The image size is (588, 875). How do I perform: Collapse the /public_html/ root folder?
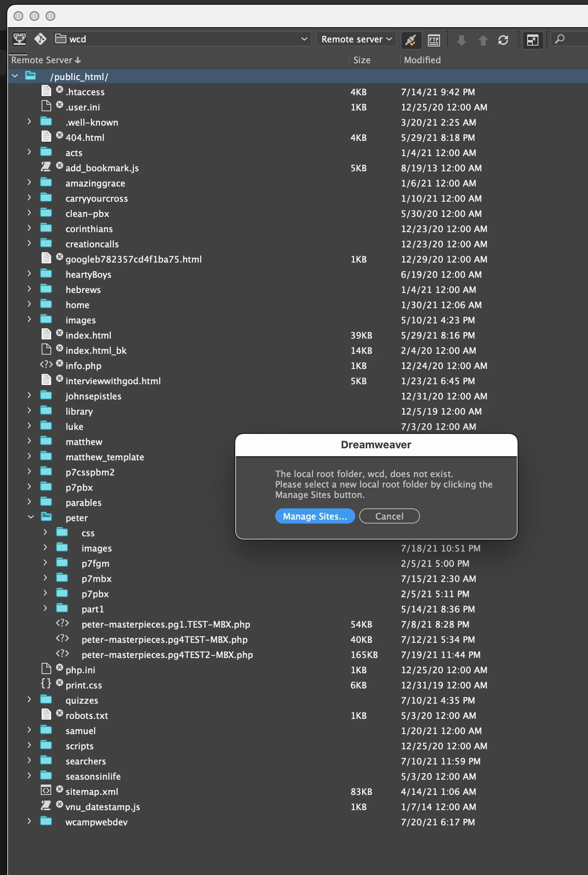tap(15, 76)
